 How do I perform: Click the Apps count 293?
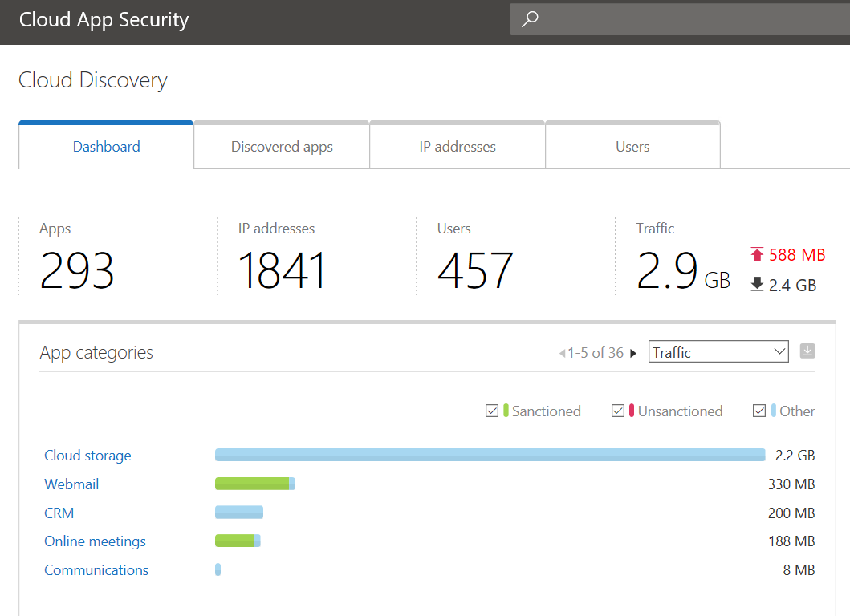pos(76,270)
